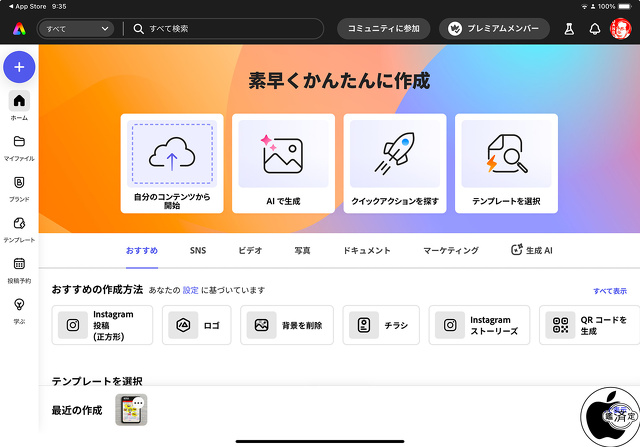640x447 pixels.
Task: Select the テンプレートを選択 card
Action: click(x=506, y=163)
